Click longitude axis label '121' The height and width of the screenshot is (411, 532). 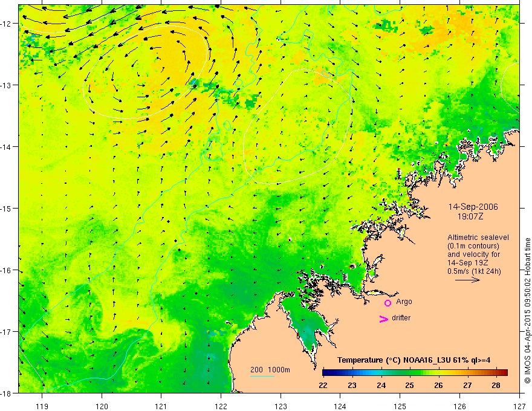point(161,406)
